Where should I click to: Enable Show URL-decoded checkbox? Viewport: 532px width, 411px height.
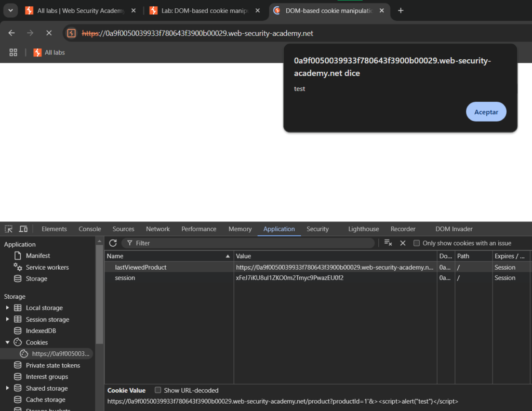click(x=158, y=390)
